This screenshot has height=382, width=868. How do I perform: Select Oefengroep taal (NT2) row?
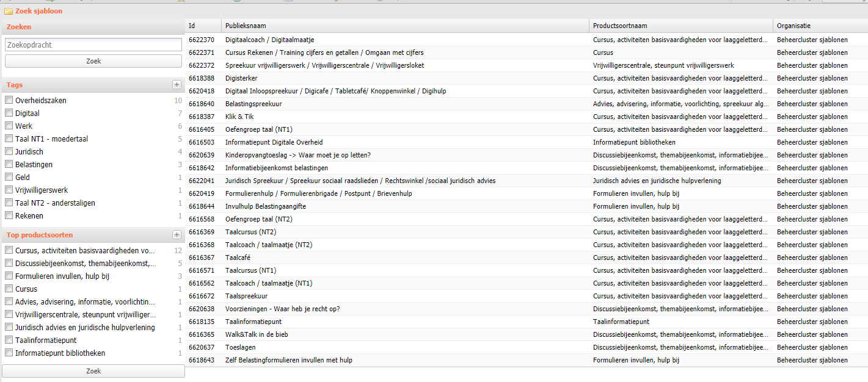pos(527,219)
